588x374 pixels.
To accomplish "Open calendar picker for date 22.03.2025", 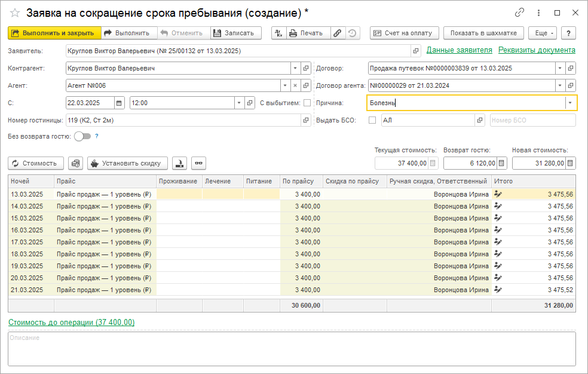I will click(x=119, y=103).
